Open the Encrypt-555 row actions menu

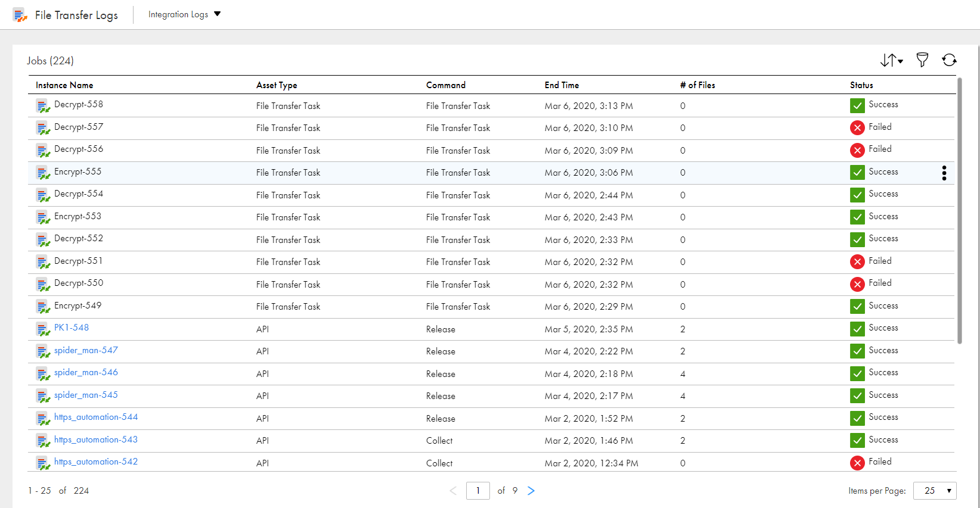pyautogui.click(x=944, y=173)
